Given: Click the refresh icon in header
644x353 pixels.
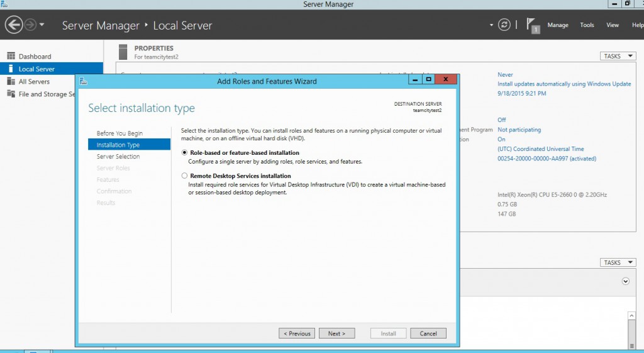Looking at the screenshot, I should [x=504, y=25].
